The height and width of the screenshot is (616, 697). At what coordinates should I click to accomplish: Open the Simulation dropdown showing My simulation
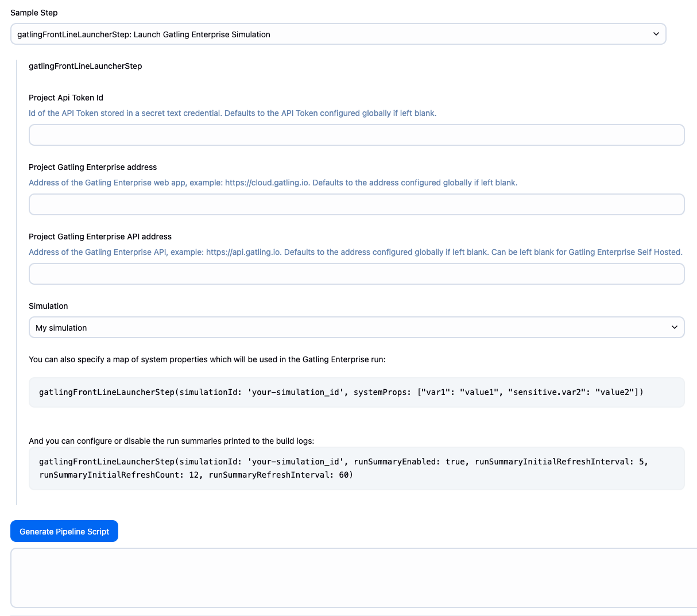[x=357, y=327]
